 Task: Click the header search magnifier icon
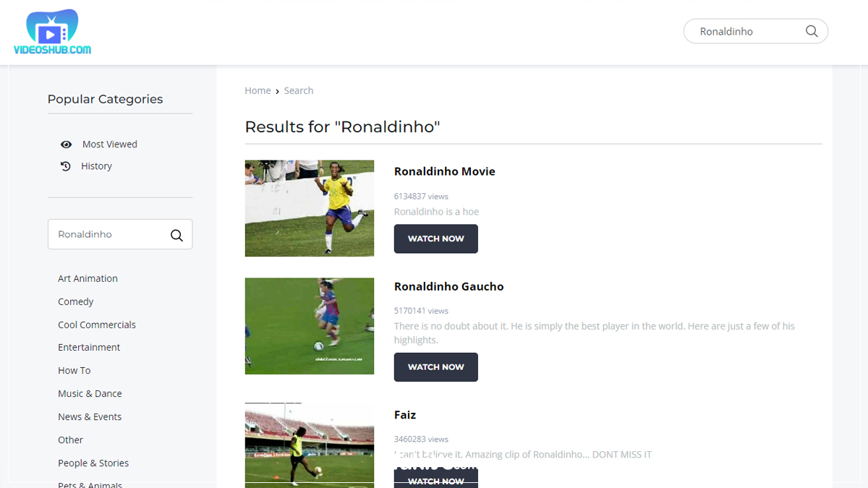(x=812, y=31)
